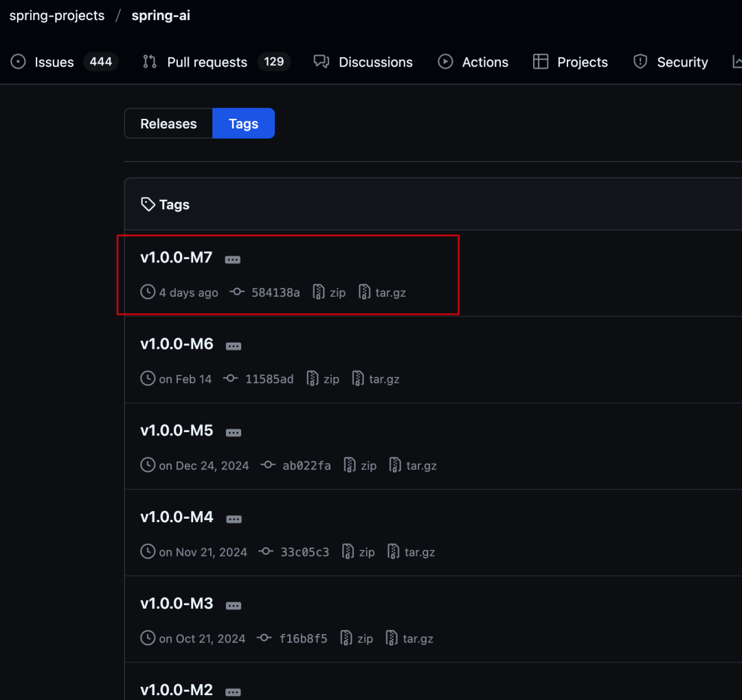The height and width of the screenshot is (700, 742).
Task: Click the tar.gz file icon for v1.0.0-M5
Action: coord(395,465)
